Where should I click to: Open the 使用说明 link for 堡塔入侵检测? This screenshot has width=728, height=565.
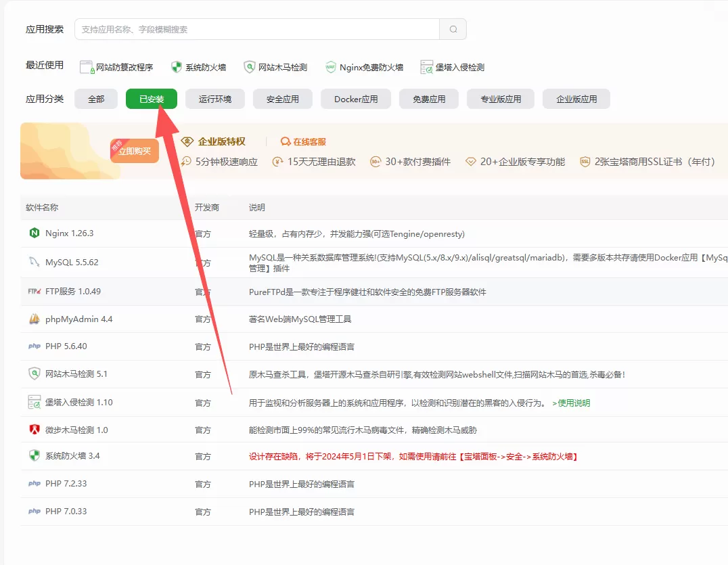coord(571,403)
